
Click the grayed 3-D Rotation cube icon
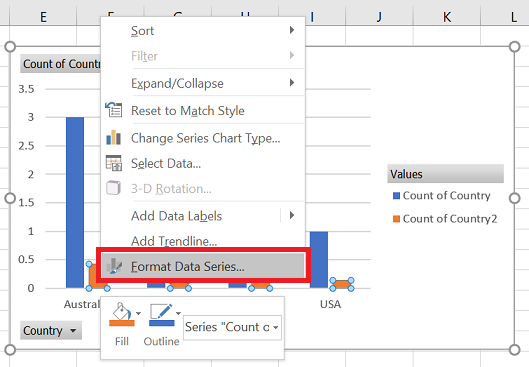(114, 188)
